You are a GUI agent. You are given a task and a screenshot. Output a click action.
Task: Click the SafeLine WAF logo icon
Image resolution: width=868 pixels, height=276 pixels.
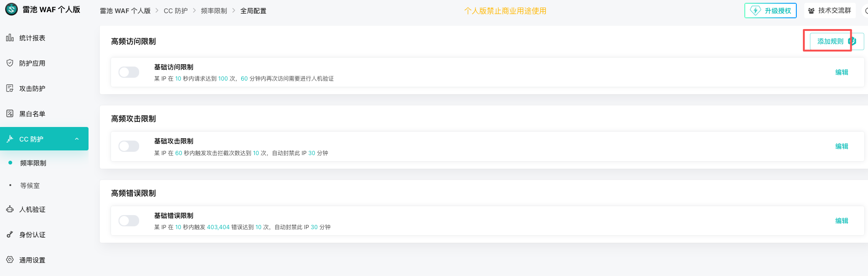point(11,9)
